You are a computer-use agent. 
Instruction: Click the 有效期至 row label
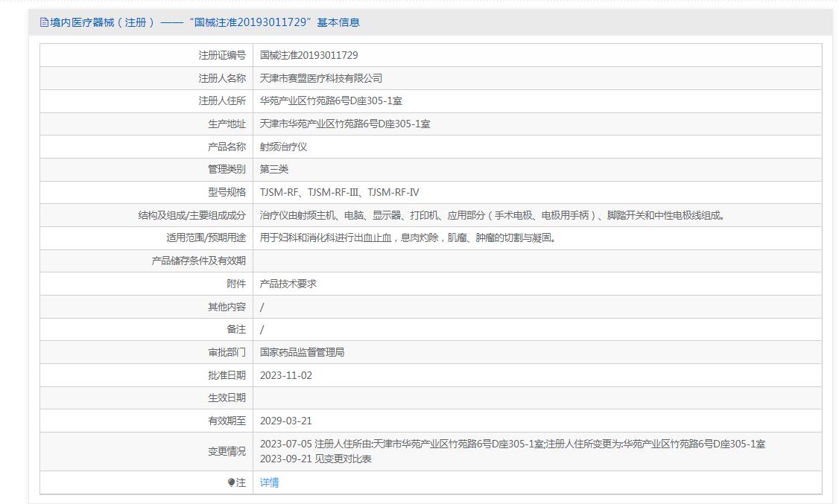click(x=227, y=421)
